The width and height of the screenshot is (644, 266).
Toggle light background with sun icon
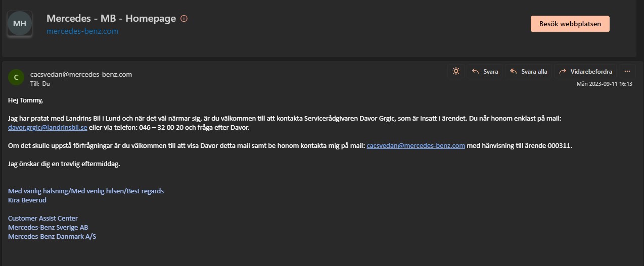[x=456, y=71]
